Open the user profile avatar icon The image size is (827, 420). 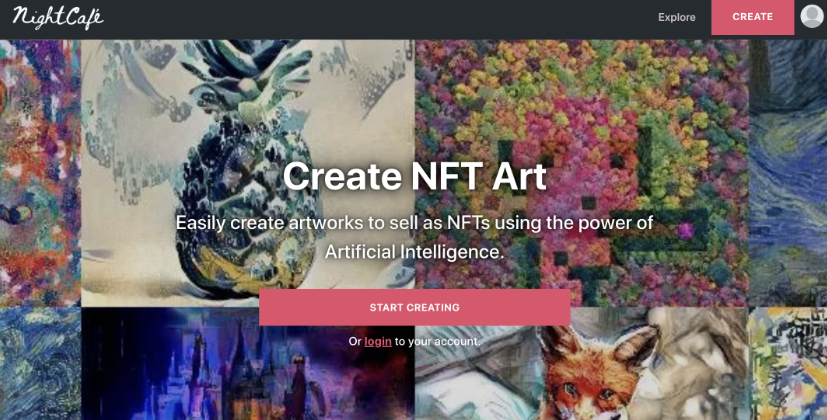[812, 16]
